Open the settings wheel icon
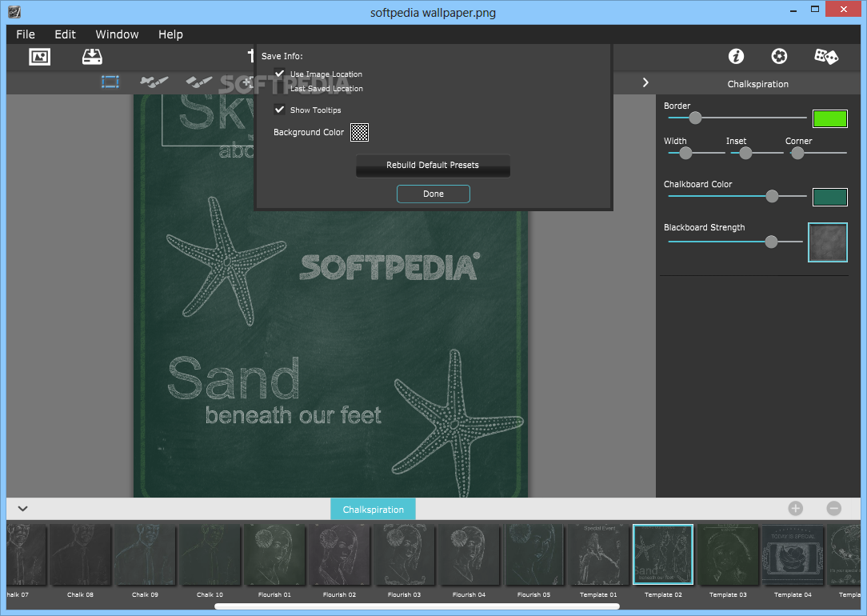Image resolution: width=867 pixels, height=616 pixels. point(779,56)
